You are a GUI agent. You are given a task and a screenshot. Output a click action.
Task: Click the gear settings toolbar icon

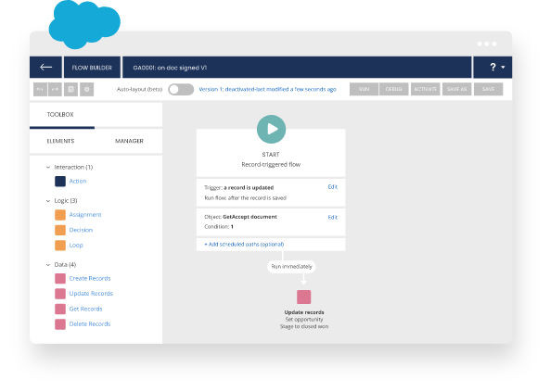(x=86, y=89)
